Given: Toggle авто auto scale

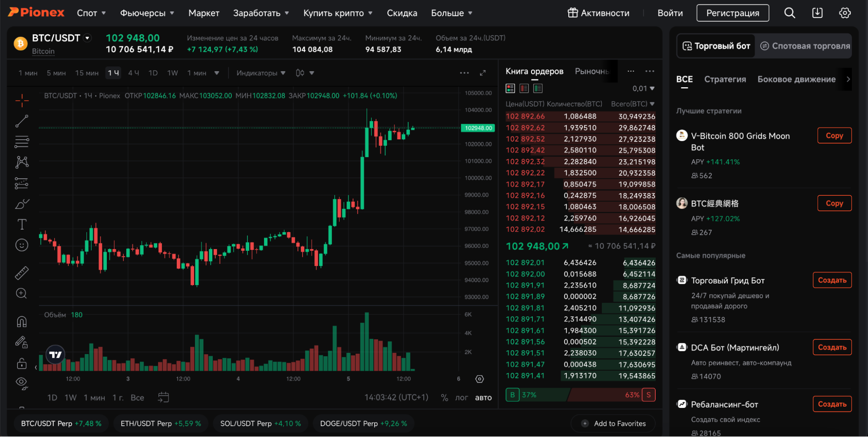Looking at the screenshot, I should tap(483, 398).
